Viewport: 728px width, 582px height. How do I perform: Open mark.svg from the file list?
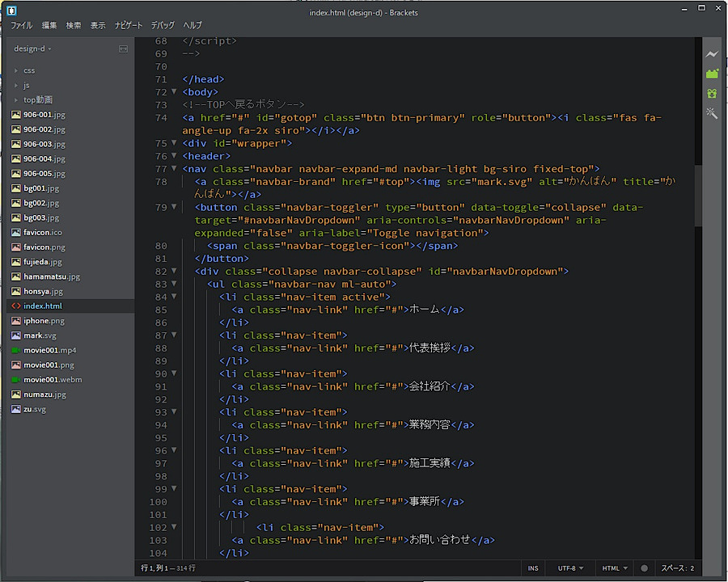(40, 335)
